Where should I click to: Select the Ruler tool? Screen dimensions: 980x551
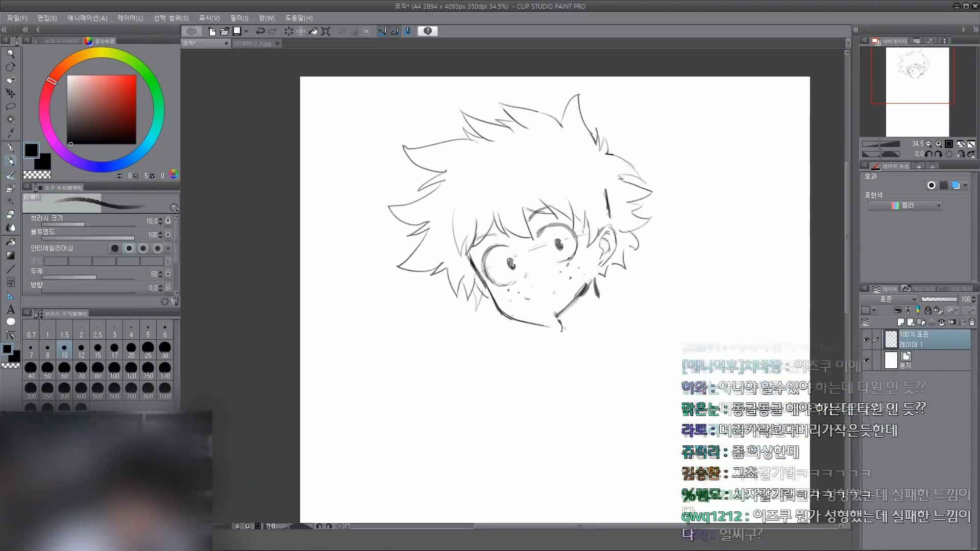[x=10, y=296]
